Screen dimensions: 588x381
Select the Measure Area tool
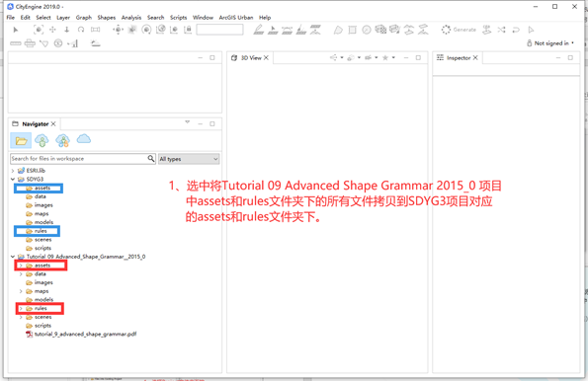tap(30, 43)
